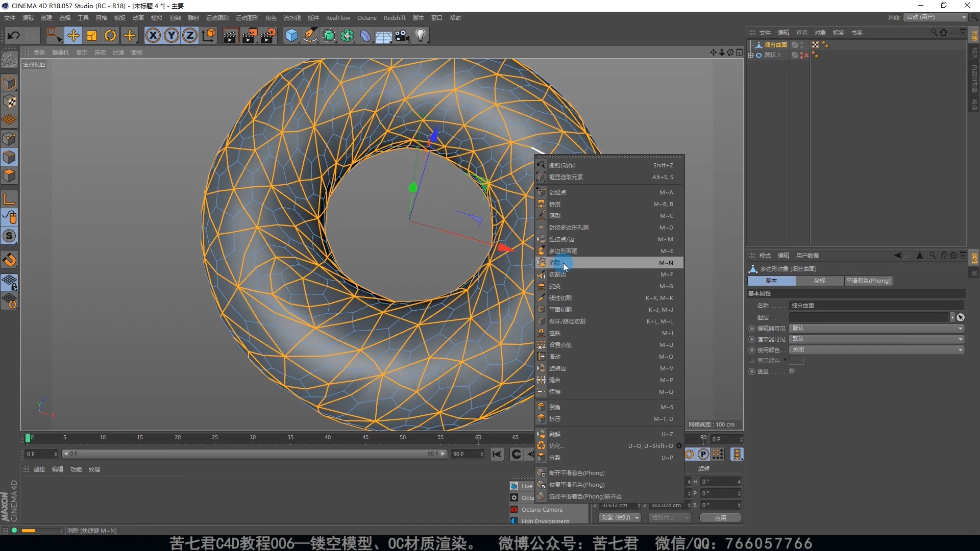
Task: Click the Undo arrow in the toolbar
Action: pyautogui.click(x=14, y=36)
